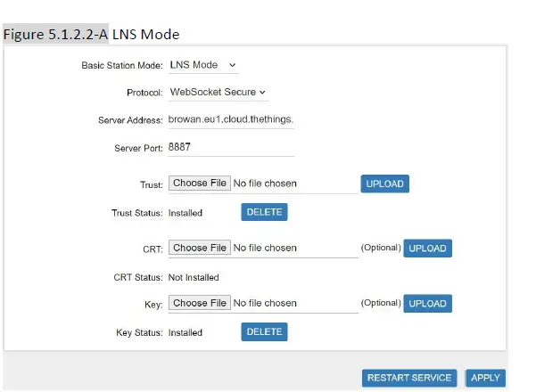
Task: Click the Figure 5.1.2.2-A LNS Mode caption
Action: pos(93,35)
